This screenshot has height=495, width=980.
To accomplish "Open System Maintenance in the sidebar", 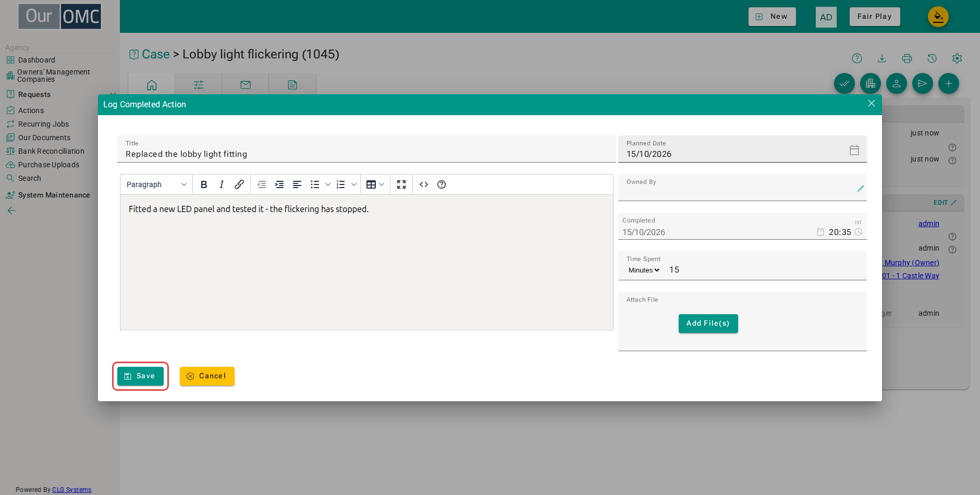I will pos(54,195).
